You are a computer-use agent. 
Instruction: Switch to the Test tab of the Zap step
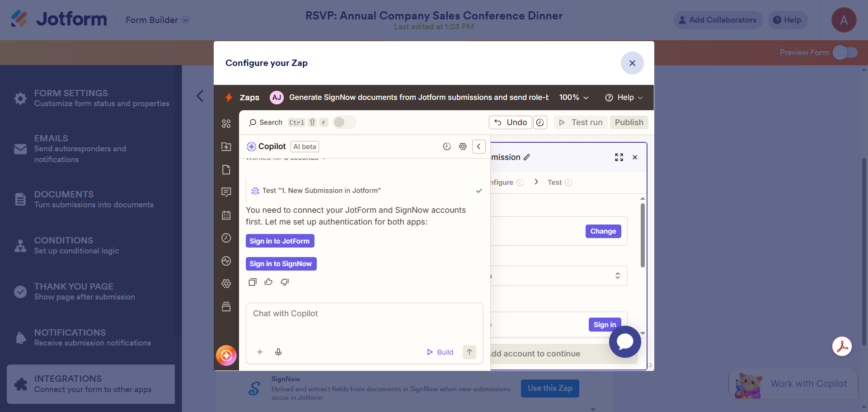[x=554, y=182]
